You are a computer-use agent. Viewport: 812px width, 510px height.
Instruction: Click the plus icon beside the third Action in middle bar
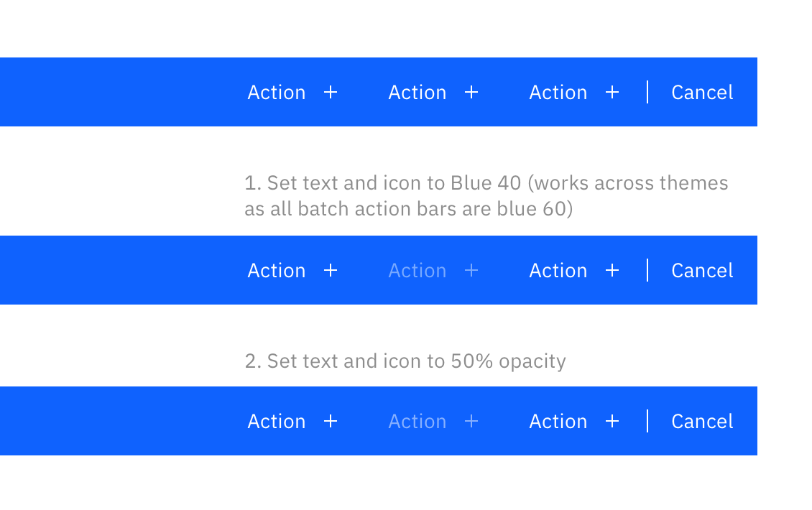pos(612,270)
